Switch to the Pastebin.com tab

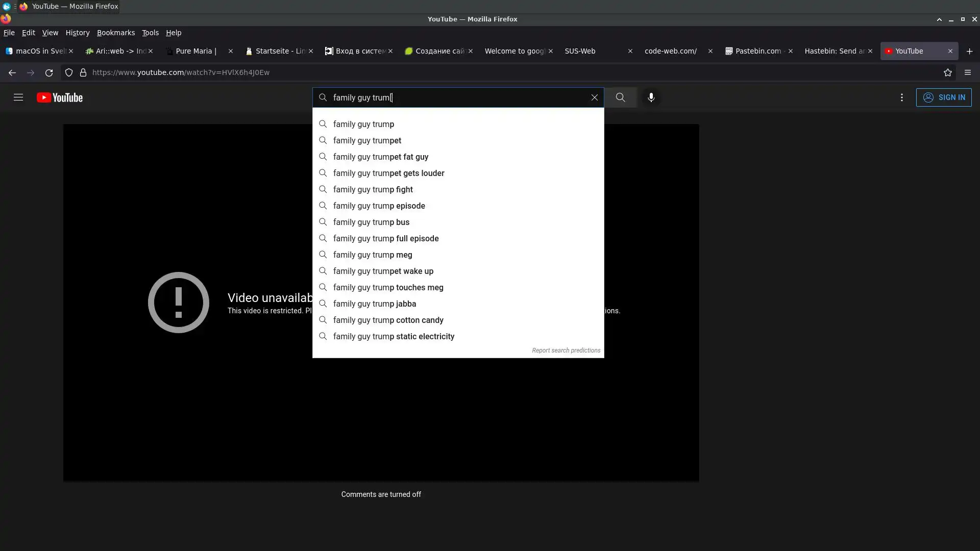click(x=757, y=51)
